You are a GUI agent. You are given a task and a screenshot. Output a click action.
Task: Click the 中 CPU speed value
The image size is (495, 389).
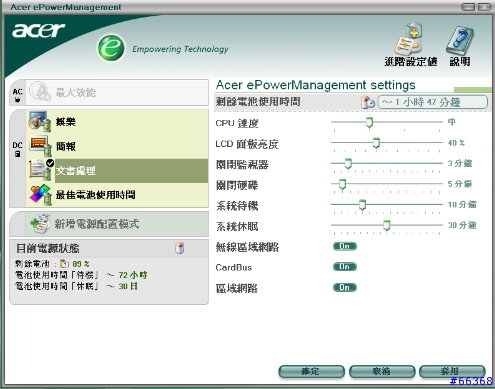point(452,122)
